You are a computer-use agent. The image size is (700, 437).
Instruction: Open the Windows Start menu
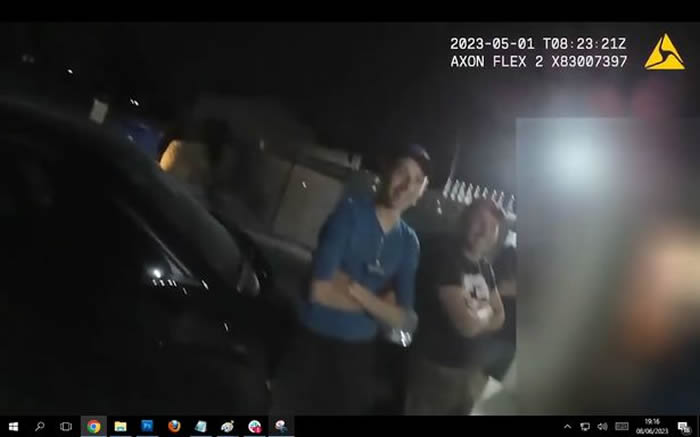(x=13, y=426)
